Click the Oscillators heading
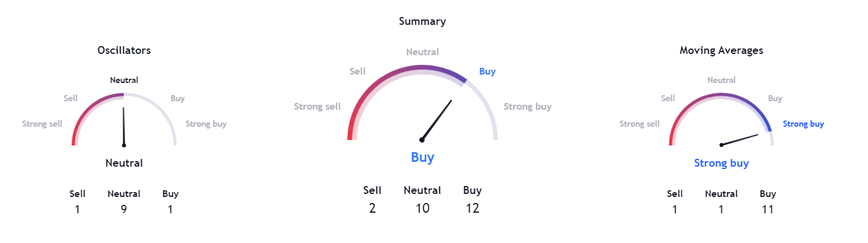Screen dimensions: 868x243 (x=124, y=51)
